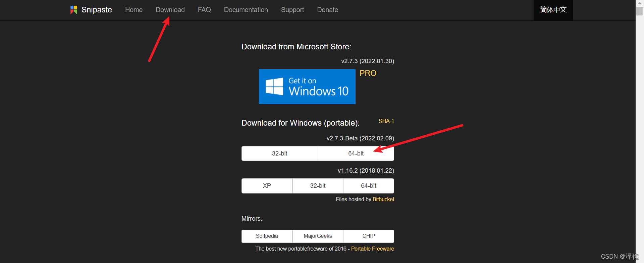This screenshot has width=644, height=263.
Task: Click the v1.16.2 (2018.01.22) version label
Action: click(x=366, y=171)
